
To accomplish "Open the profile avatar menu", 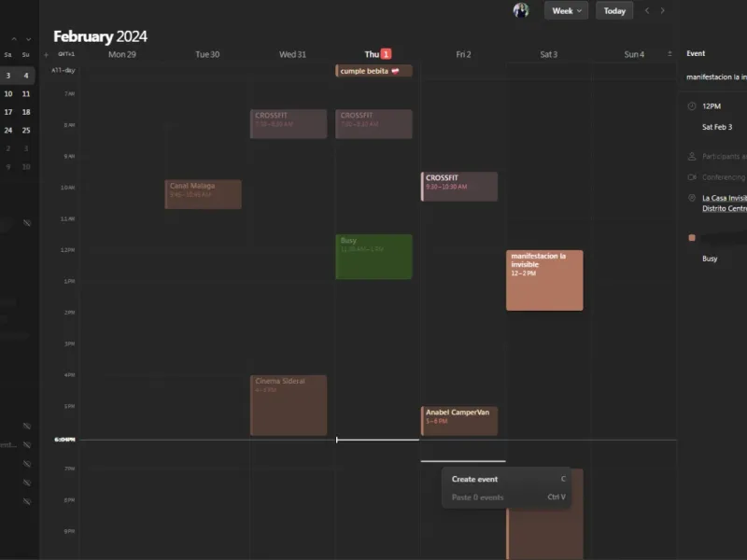I will point(521,10).
